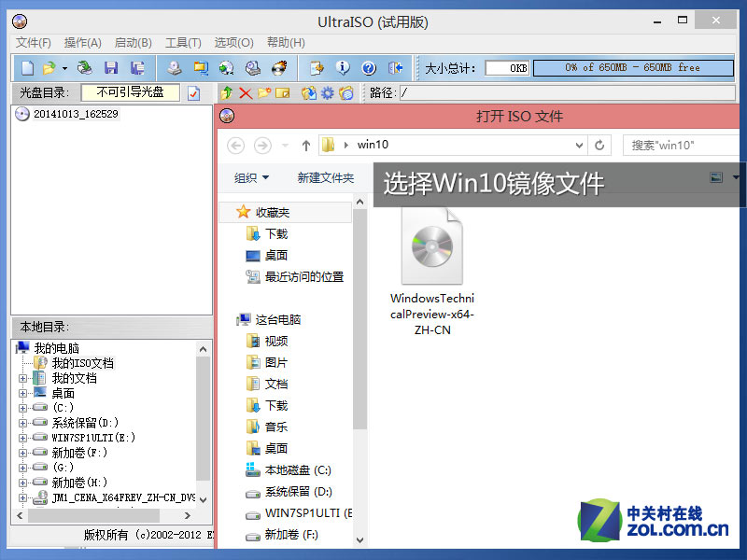Screen dimensions: 747x560
Task: Click the Extract files icon
Action: [x=309, y=92]
